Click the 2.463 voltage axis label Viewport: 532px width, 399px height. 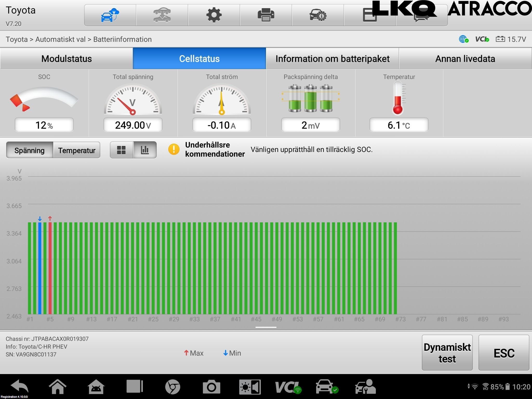point(14,316)
